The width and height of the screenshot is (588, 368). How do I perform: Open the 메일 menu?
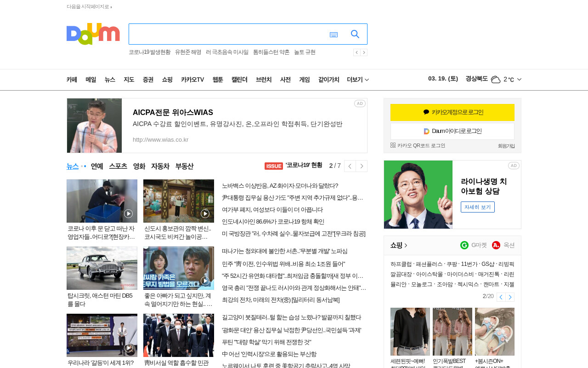click(x=91, y=80)
